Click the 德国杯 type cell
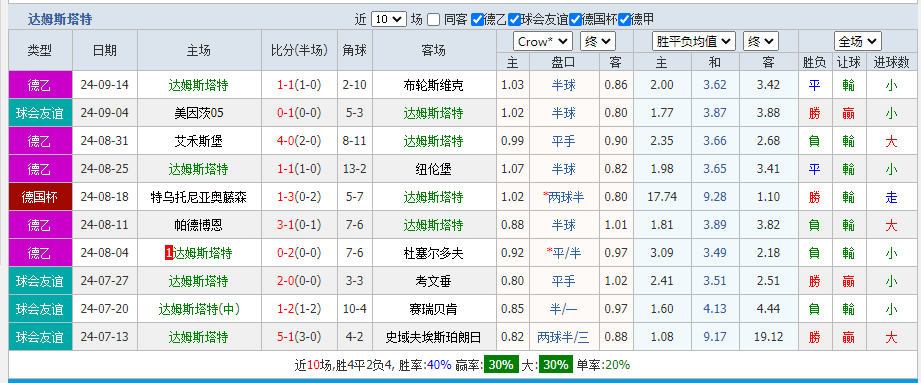921x383 pixels. [40, 197]
